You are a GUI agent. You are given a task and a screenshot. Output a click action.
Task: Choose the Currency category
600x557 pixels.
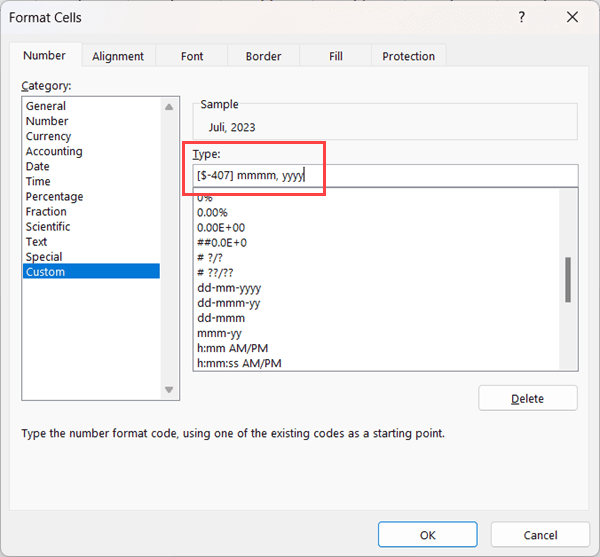pyautogui.click(x=91, y=136)
